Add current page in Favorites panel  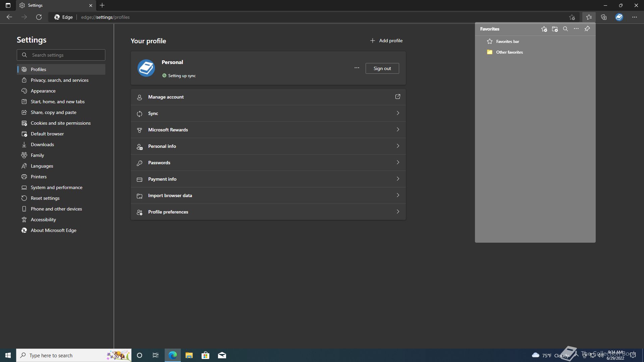tap(544, 29)
